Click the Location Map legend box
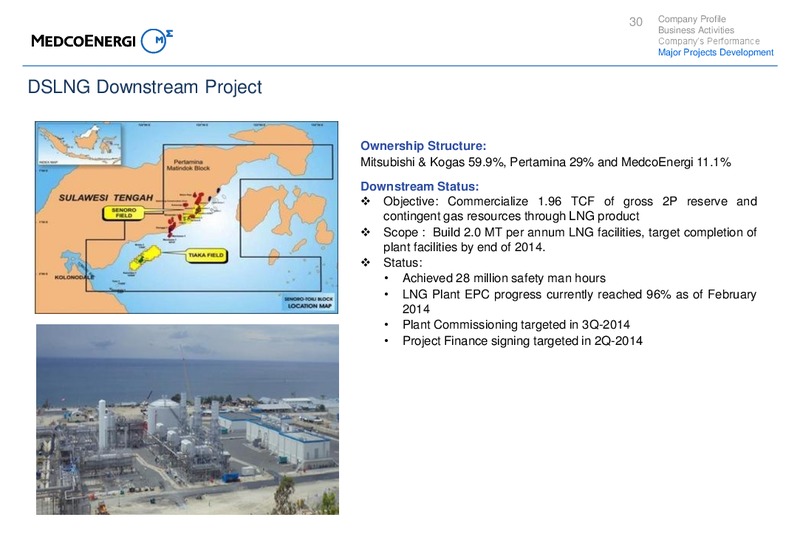Viewport: 800px width, 554px height. tap(309, 303)
